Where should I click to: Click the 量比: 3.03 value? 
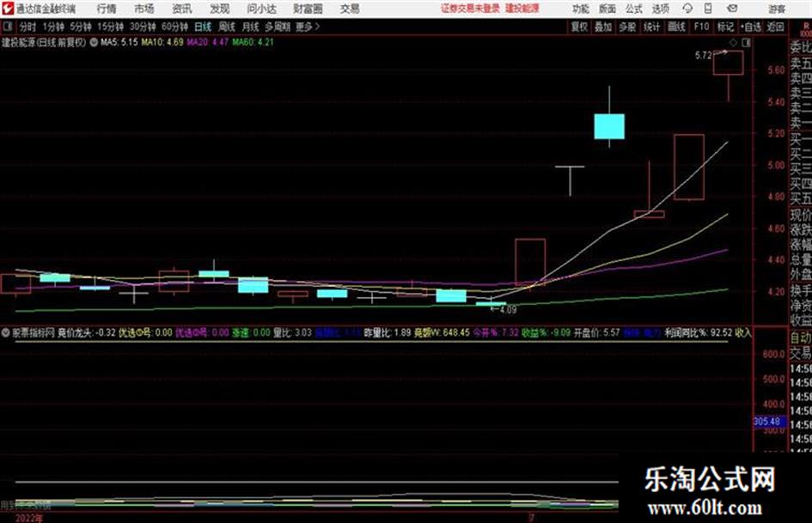pos(292,333)
